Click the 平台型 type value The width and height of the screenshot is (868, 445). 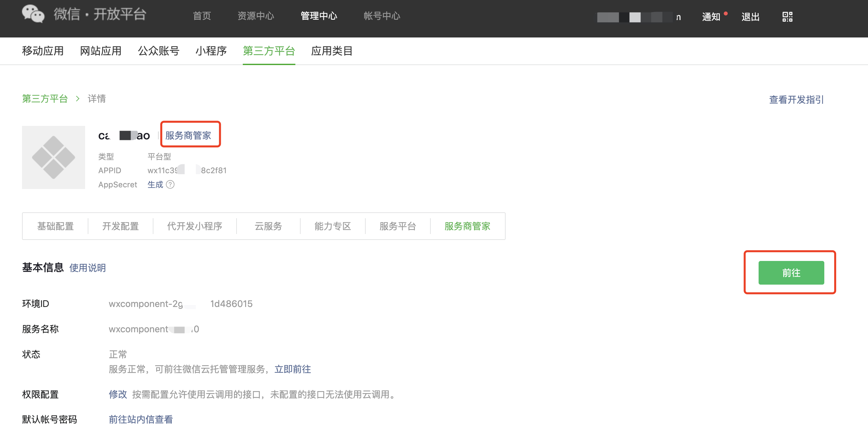click(x=159, y=156)
